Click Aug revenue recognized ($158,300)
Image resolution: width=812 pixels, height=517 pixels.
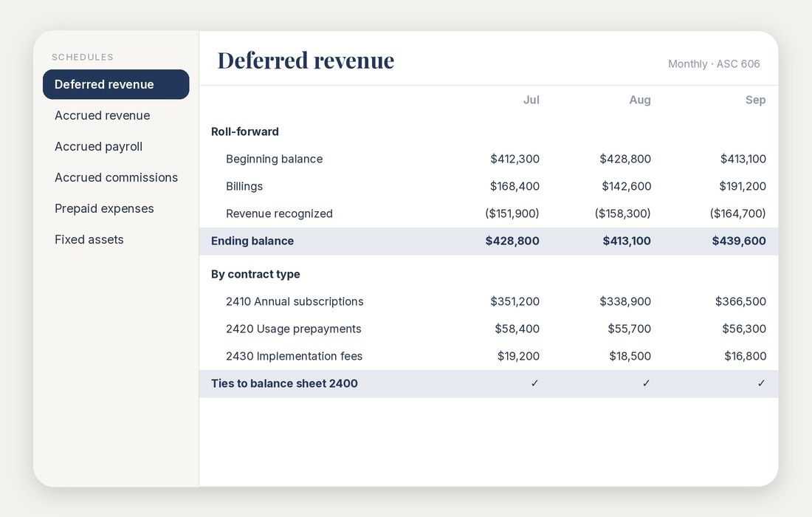(622, 213)
